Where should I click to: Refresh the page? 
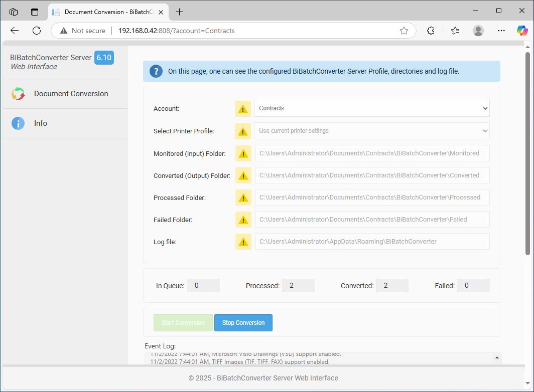point(37,31)
